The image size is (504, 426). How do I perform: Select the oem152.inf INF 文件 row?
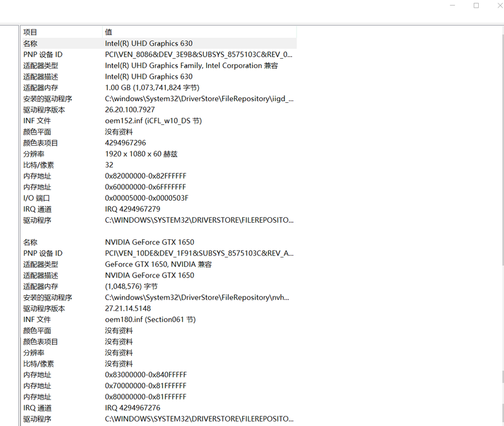(153, 121)
